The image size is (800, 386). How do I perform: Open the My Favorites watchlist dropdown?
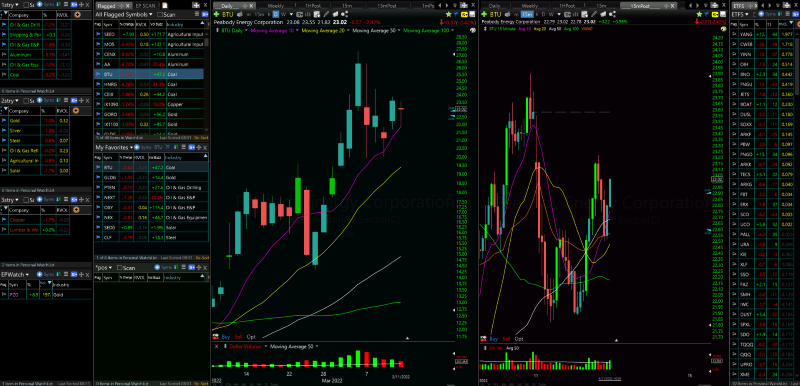(132, 147)
